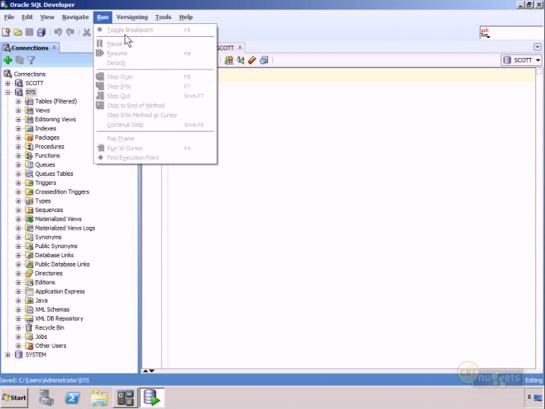Click the New file toolbar icon

coord(6,32)
